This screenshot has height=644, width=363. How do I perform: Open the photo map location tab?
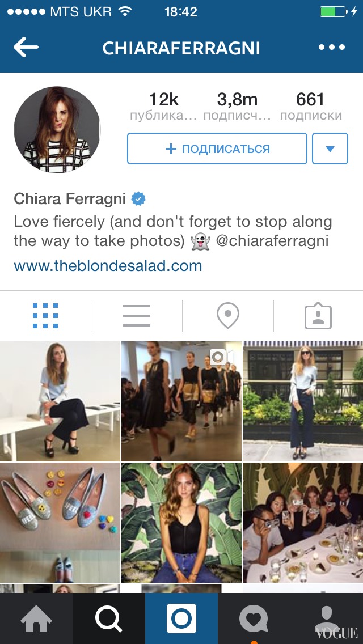coord(228,315)
